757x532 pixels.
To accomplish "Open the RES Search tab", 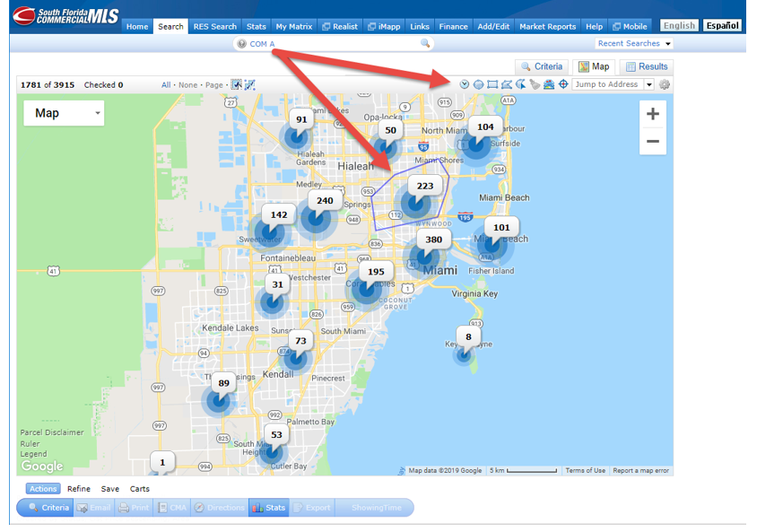I will pos(215,27).
